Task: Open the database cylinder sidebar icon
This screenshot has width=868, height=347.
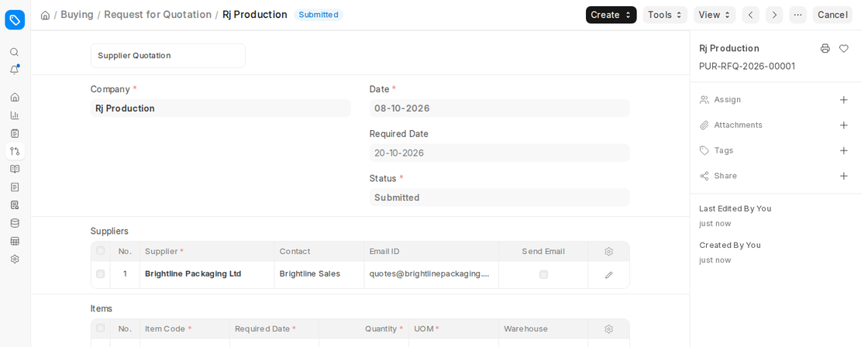Action: [15, 223]
